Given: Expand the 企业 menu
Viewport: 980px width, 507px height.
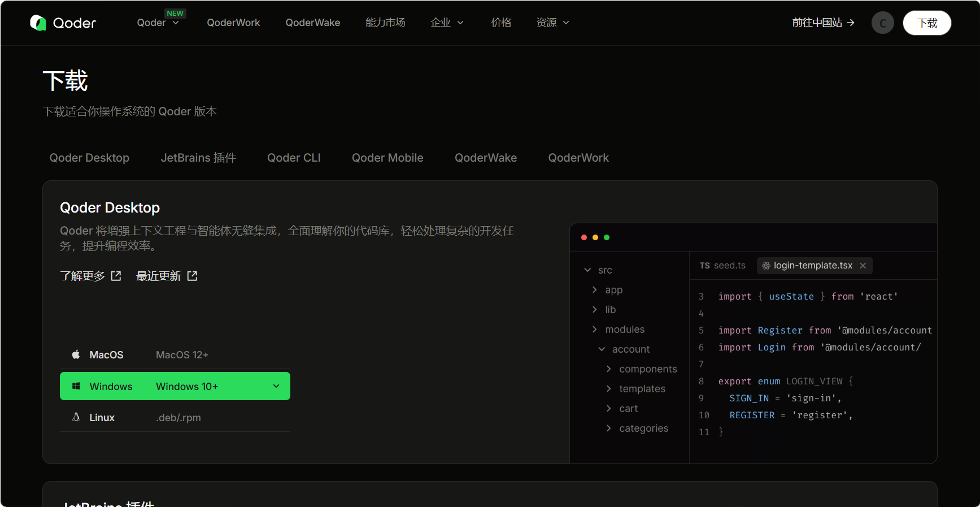Looking at the screenshot, I should (447, 23).
